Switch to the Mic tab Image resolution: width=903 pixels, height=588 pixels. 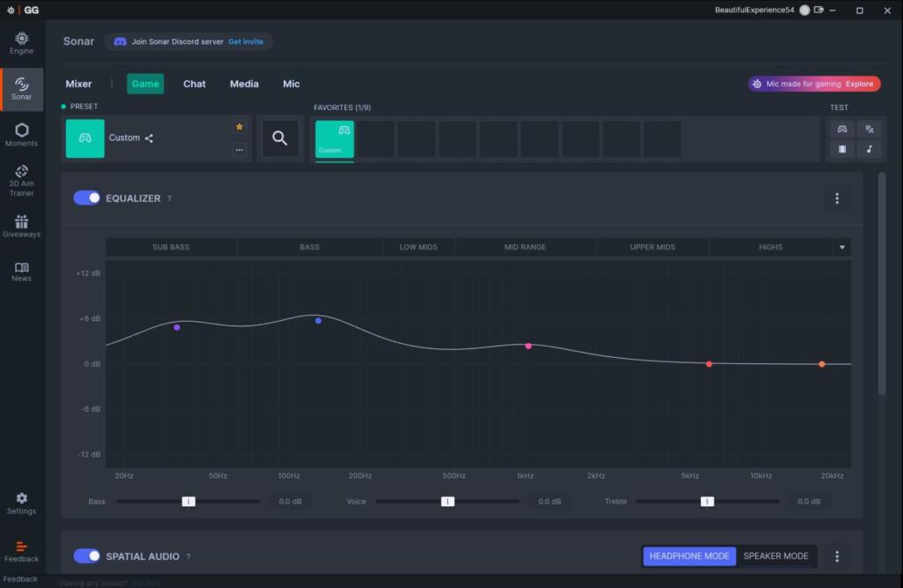click(291, 84)
